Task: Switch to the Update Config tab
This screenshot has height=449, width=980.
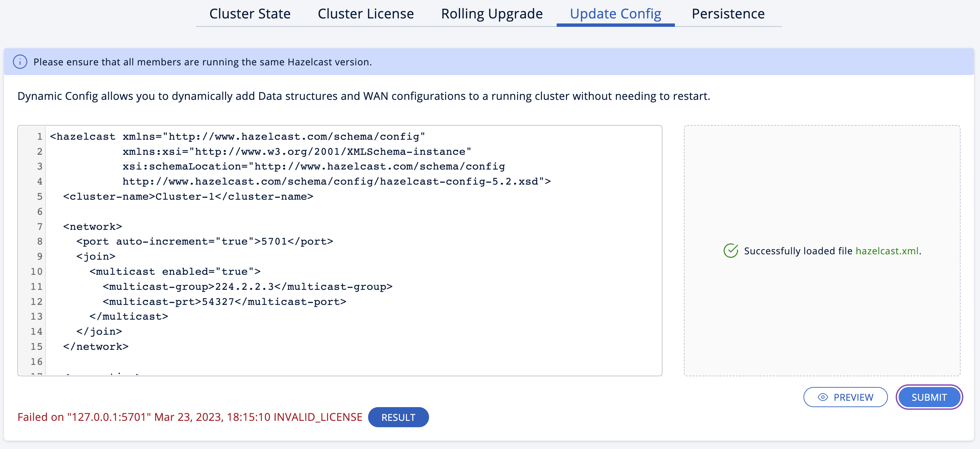Action: pos(615,13)
